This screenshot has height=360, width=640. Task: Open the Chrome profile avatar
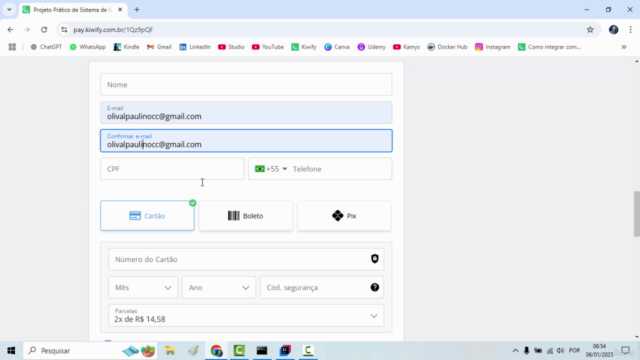click(613, 29)
